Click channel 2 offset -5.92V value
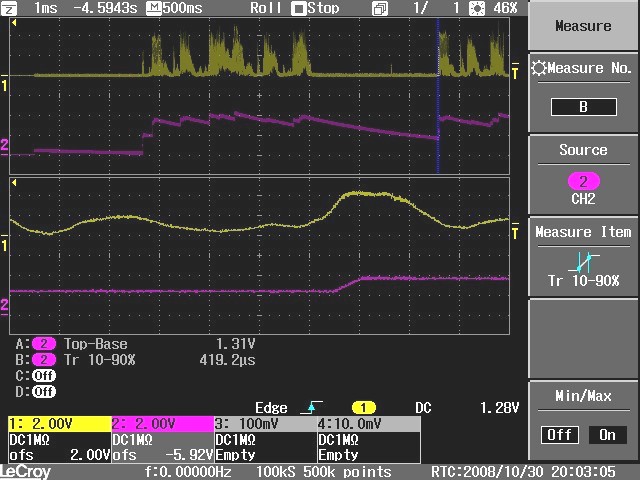The width and height of the screenshot is (640, 480). (x=189, y=455)
